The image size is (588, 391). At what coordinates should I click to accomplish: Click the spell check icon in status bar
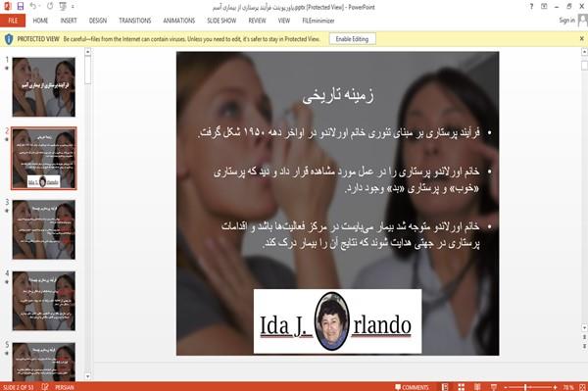coord(45,387)
